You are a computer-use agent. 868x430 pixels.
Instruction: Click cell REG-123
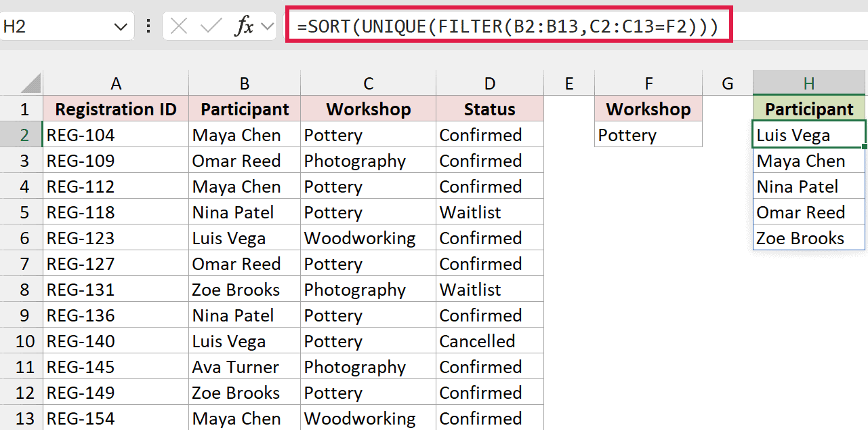[x=116, y=238]
